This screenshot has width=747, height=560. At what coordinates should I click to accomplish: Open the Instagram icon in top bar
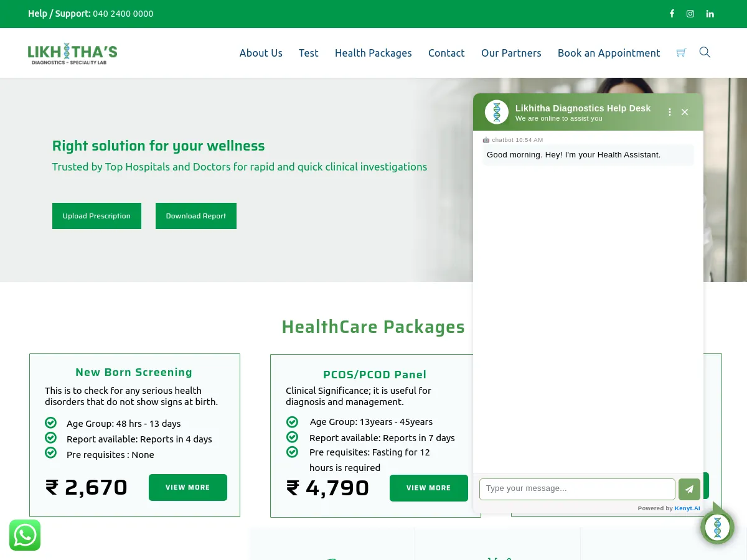[x=690, y=14]
